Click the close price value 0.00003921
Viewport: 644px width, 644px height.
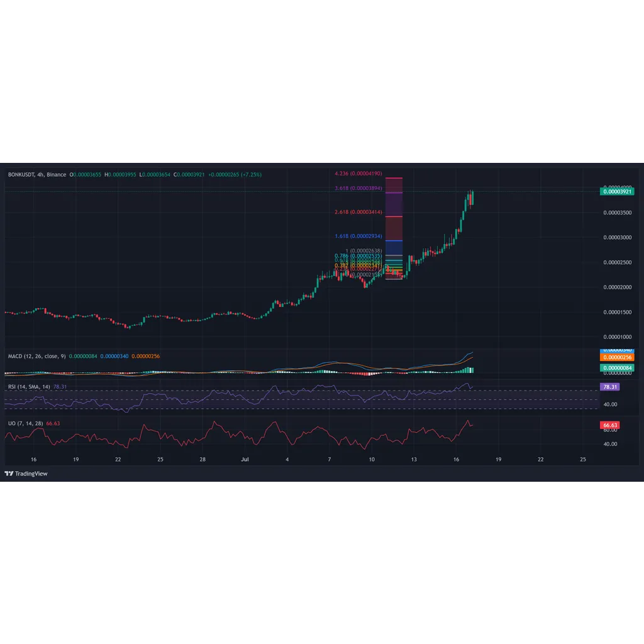pyautogui.click(x=191, y=175)
